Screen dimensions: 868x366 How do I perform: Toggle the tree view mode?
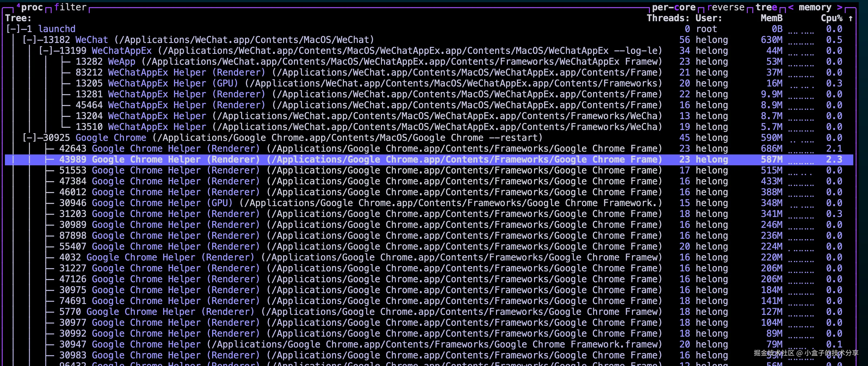click(766, 7)
